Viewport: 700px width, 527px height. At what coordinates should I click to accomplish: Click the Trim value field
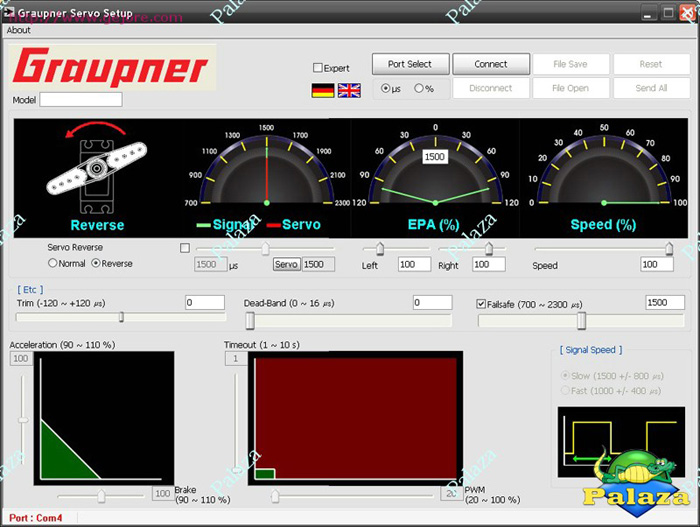(x=205, y=302)
